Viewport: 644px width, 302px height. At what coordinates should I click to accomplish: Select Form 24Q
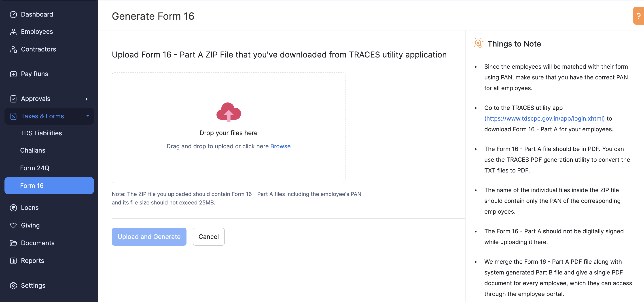[x=35, y=168]
